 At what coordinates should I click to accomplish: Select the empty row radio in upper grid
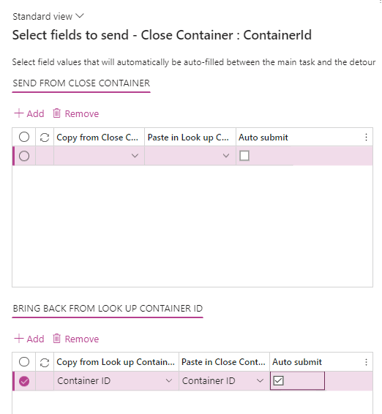pos(24,156)
